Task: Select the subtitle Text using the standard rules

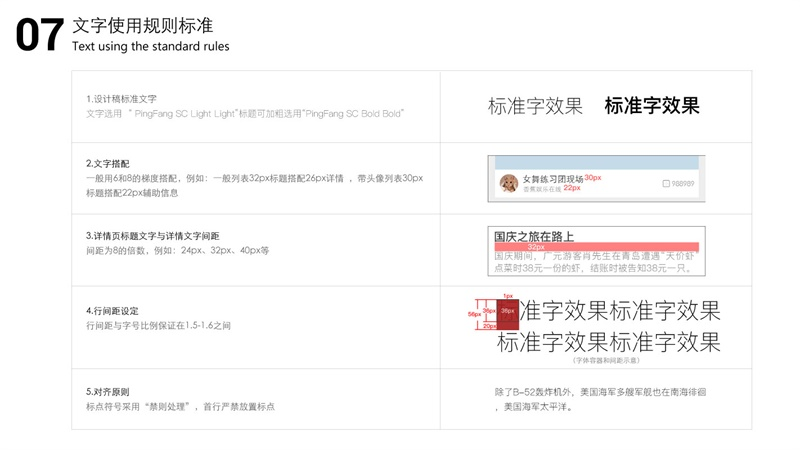Action: 151,46
